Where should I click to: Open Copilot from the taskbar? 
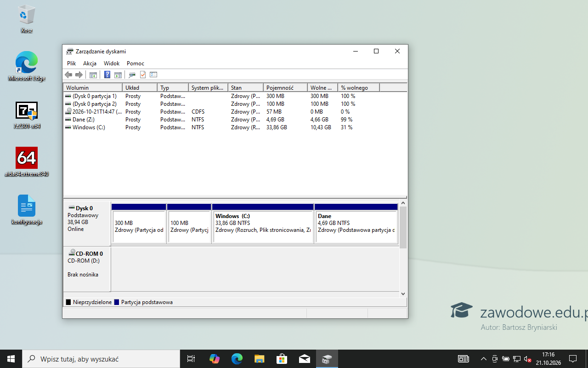click(215, 359)
